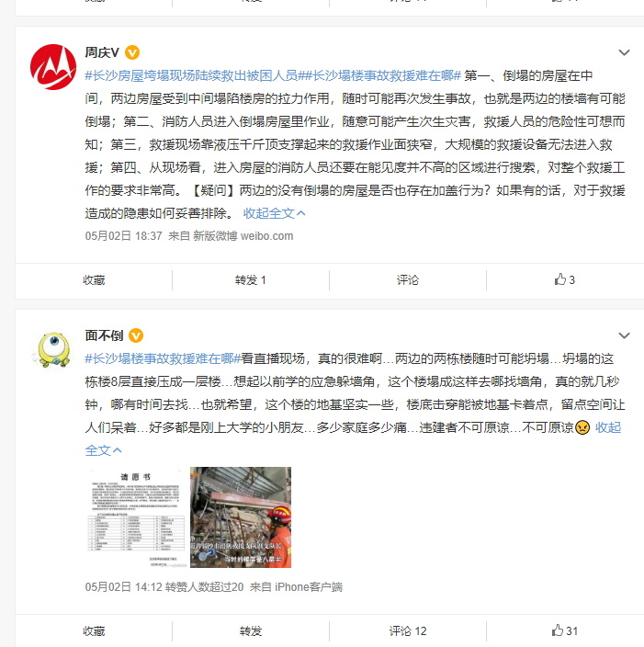Click the verified badge beside 面不倒
This screenshot has width=644, height=647.
point(136,335)
